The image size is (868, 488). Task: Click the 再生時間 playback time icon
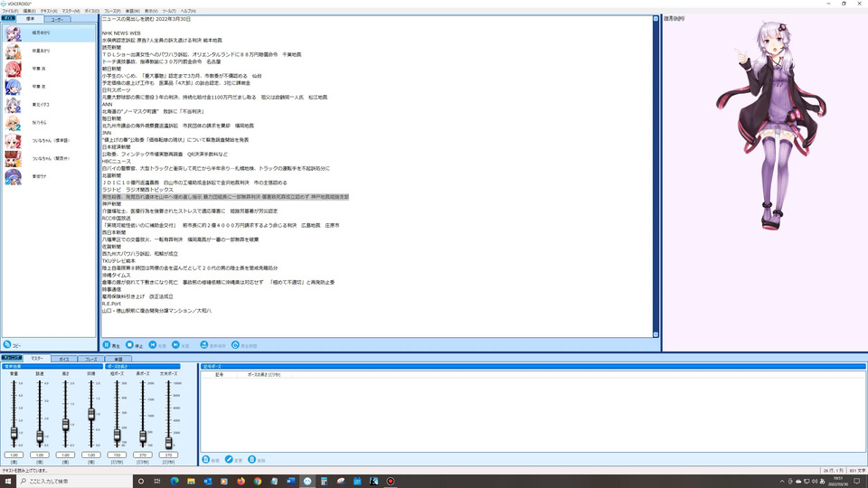click(235, 344)
